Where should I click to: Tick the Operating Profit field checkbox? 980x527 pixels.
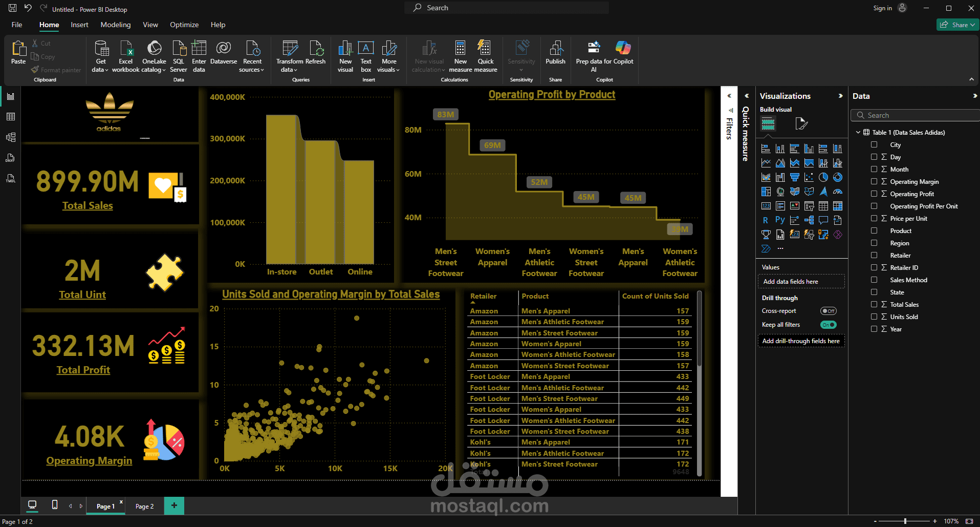click(x=874, y=194)
